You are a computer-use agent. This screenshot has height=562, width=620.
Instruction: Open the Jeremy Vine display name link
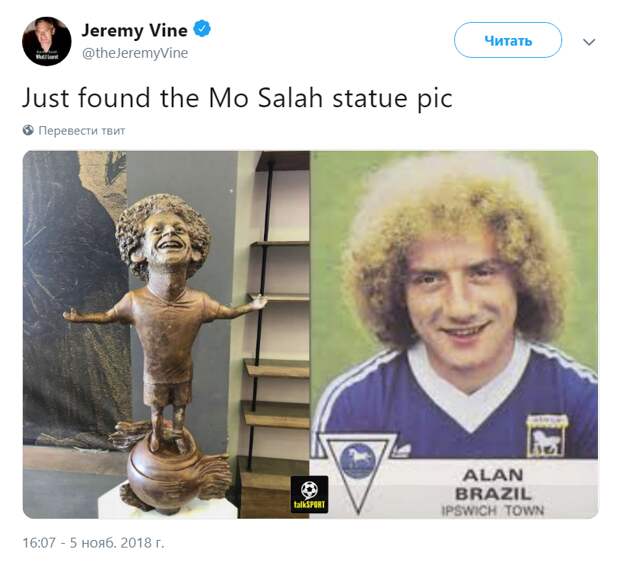[134, 30]
